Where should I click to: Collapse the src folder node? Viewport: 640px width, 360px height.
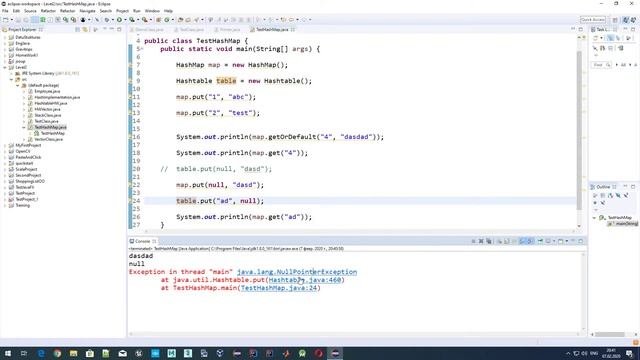pyautogui.click(x=11, y=79)
